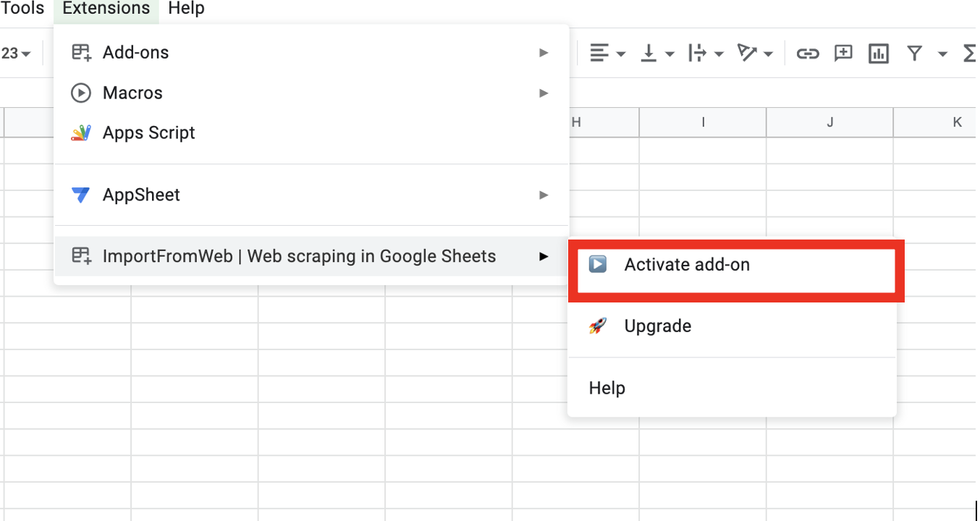Insert a chart from the toolbar
The width and height of the screenshot is (980, 521).
[878, 53]
